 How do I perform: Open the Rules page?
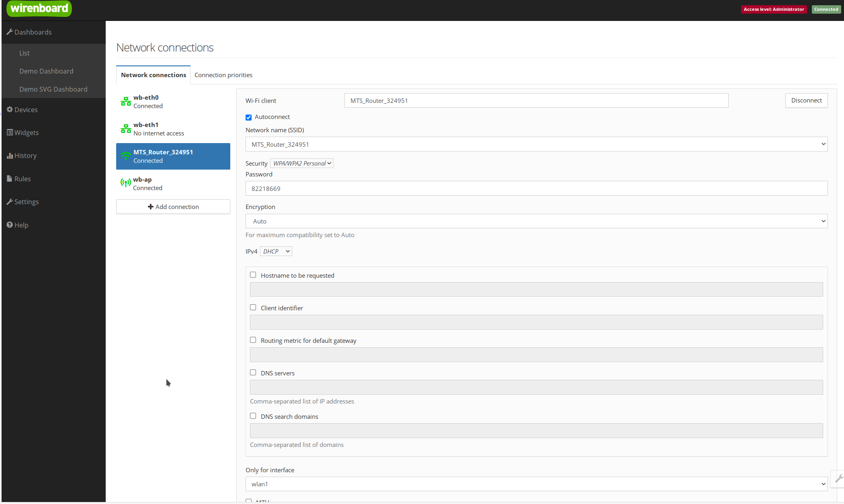click(53, 179)
